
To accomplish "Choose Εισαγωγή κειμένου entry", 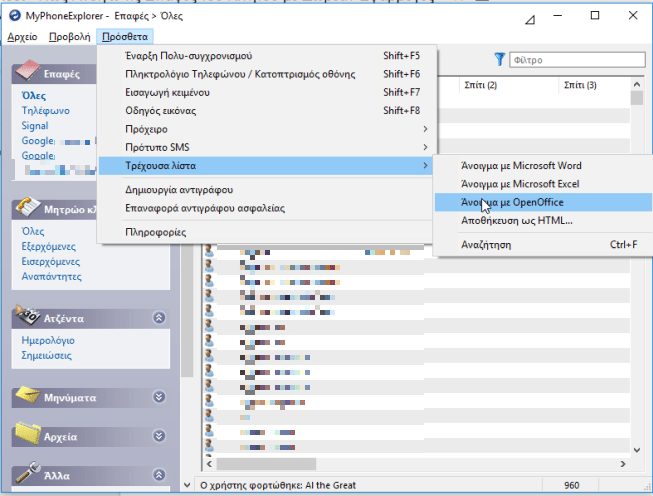I will click(x=267, y=92).
